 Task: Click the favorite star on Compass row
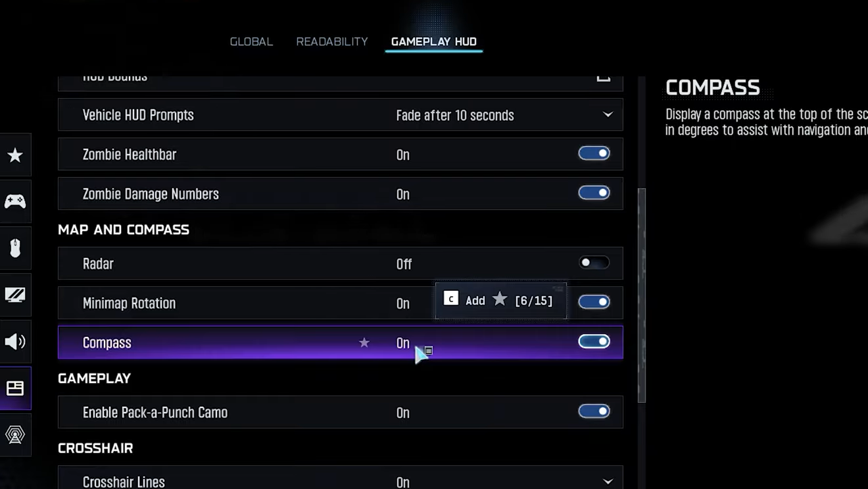coord(364,343)
